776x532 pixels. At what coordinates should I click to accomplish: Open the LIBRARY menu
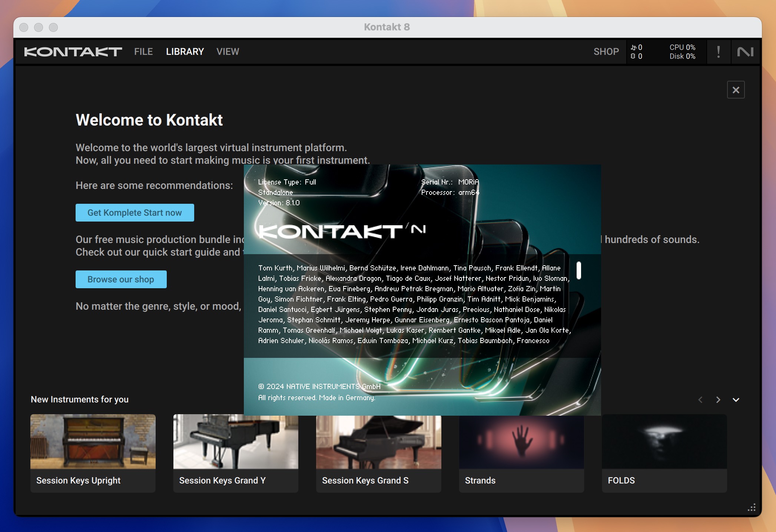tap(185, 51)
